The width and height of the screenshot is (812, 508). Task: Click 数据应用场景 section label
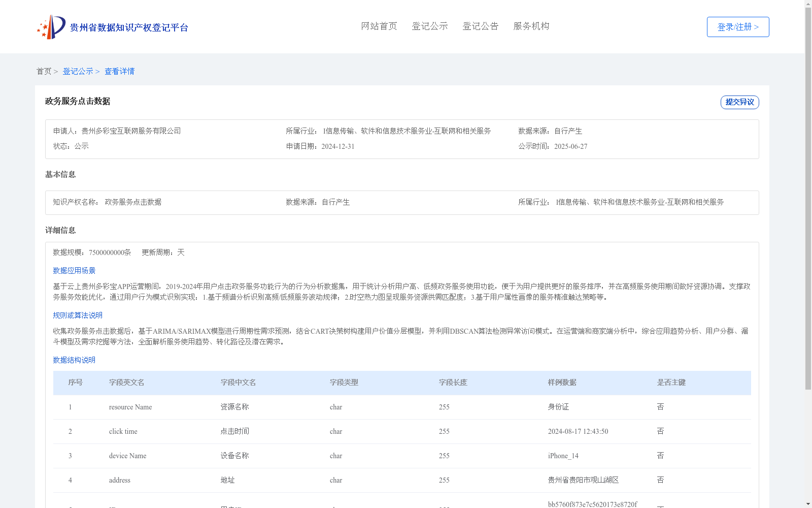tap(74, 271)
